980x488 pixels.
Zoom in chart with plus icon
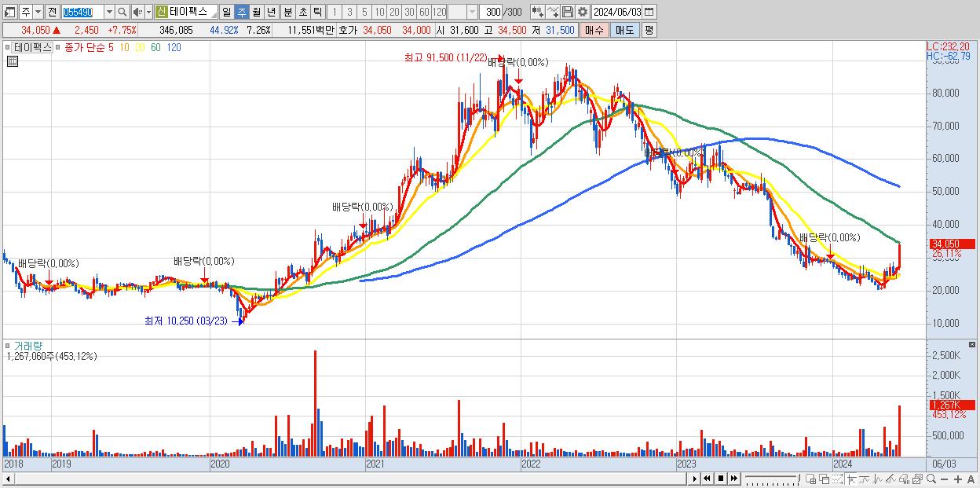pos(958,479)
